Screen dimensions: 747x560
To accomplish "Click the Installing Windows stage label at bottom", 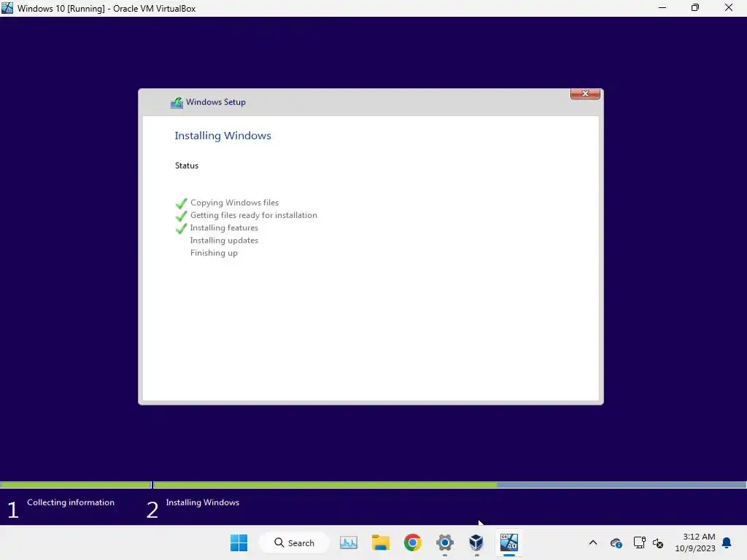I will click(x=203, y=502).
